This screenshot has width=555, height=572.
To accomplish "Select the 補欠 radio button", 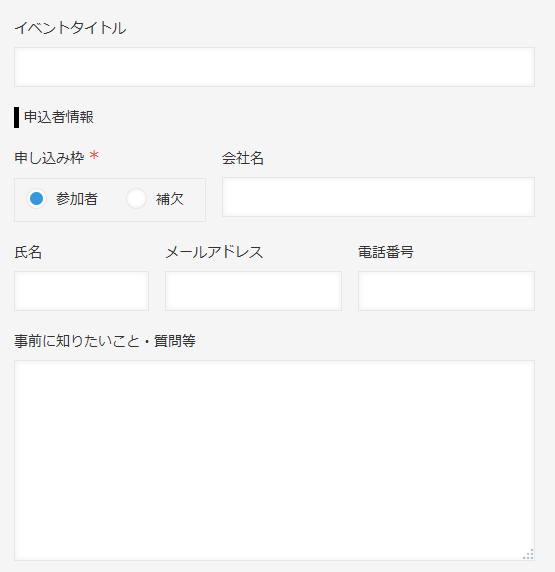I will coord(136,199).
